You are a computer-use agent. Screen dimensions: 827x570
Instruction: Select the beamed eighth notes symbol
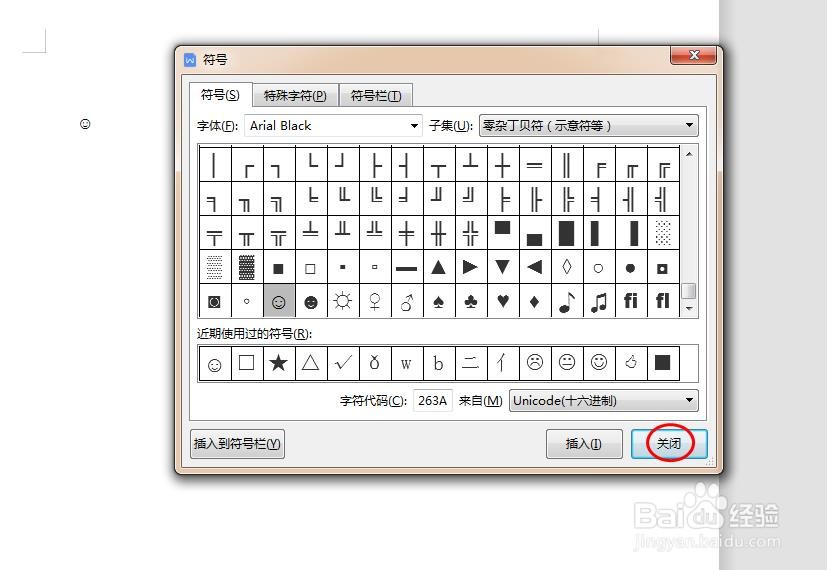599,302
